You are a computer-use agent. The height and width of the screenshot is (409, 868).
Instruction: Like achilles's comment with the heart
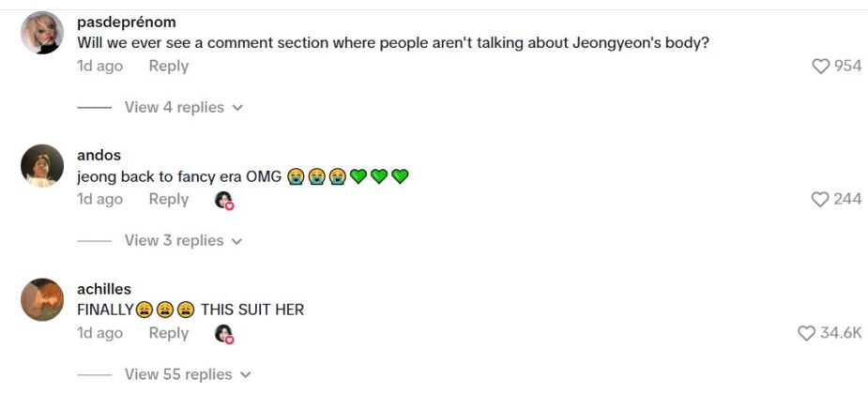[x=806, y=333]
